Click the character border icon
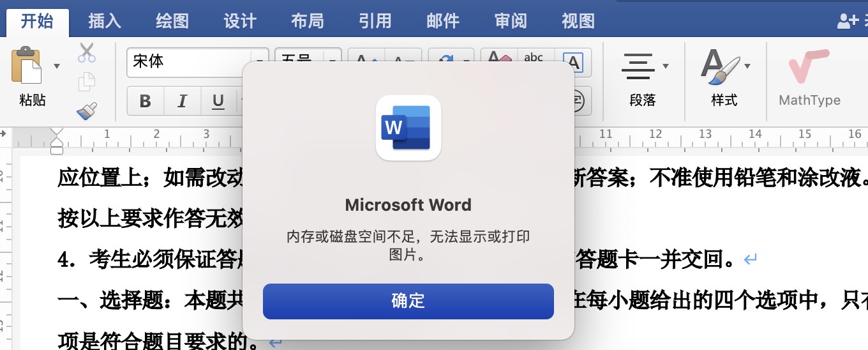This screenshot has height=350, width=868. click(x=574, y=63)
